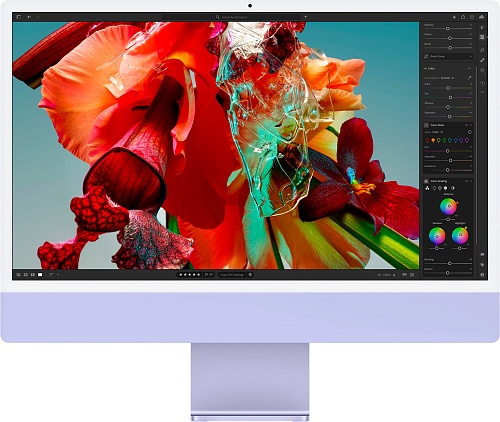Select the orange color mixer dot

[x=433, y=140]
